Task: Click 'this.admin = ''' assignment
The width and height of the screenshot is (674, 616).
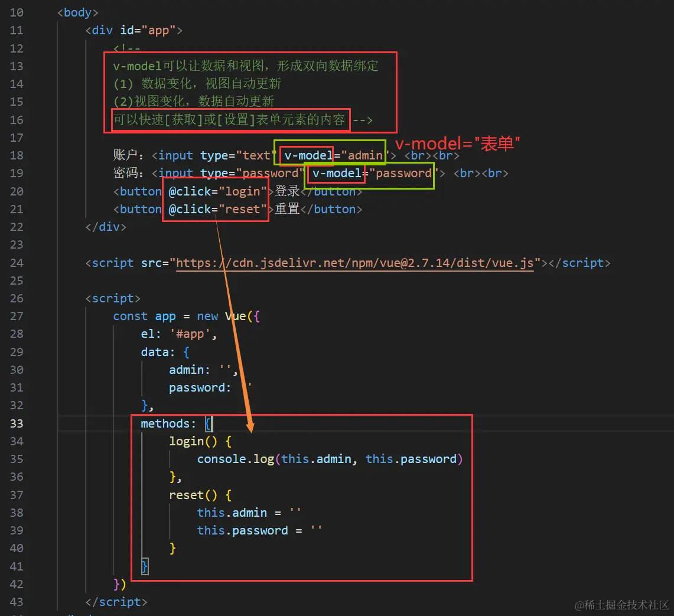Action: coord(249,513)
